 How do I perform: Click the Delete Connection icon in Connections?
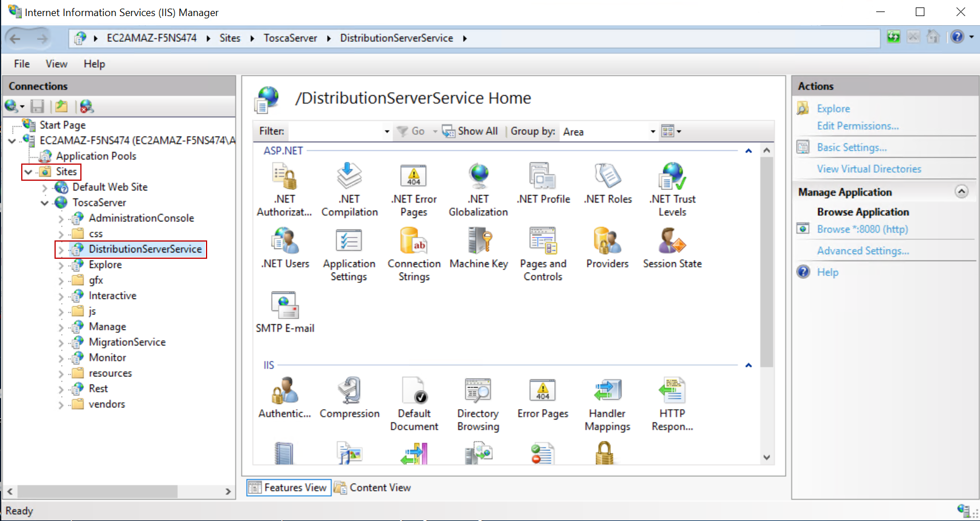pos(87,106)
